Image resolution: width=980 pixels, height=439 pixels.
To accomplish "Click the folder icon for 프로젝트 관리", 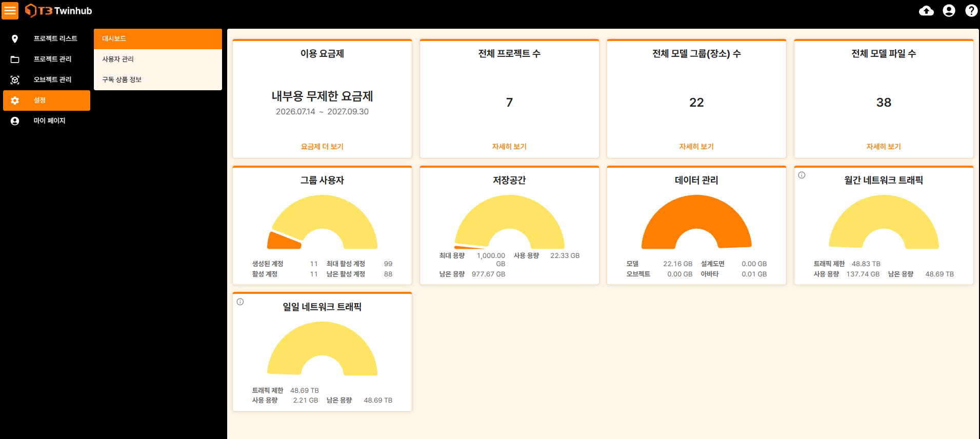I will pos(15,59).
